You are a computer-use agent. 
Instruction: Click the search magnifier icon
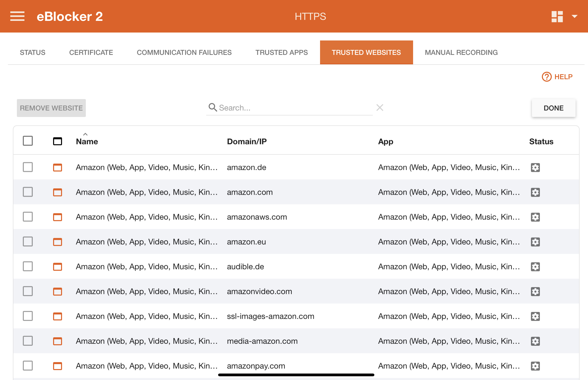[x=213, y=108]
